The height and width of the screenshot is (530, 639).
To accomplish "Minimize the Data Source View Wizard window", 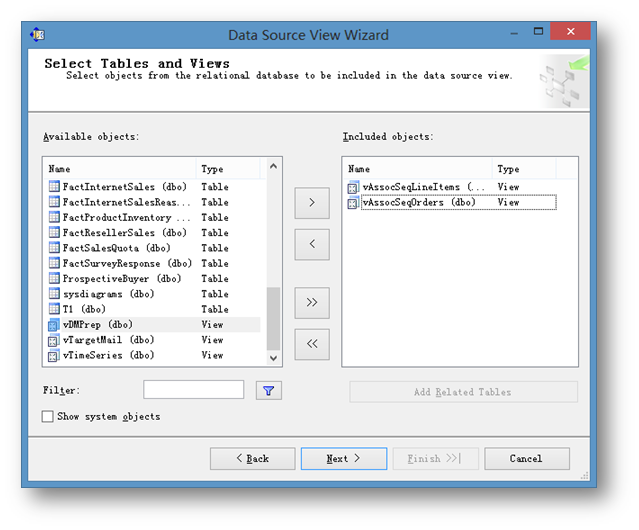I will coord(514,33).
